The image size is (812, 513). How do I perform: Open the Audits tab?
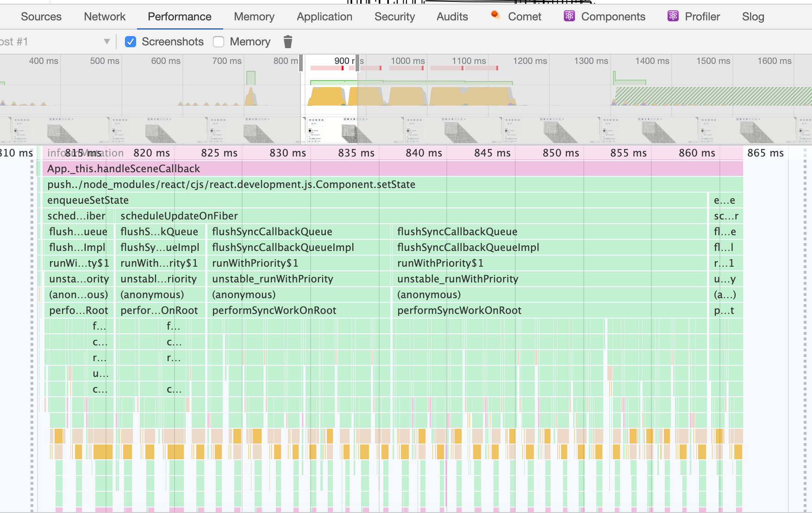452,17
